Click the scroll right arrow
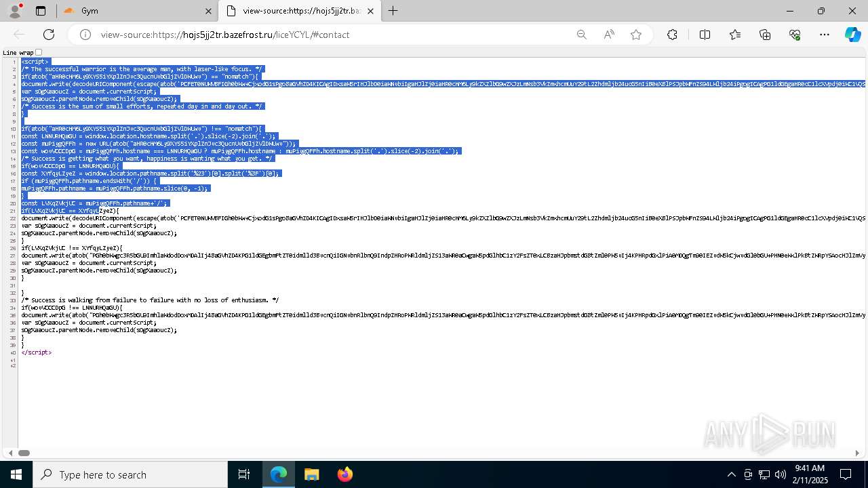 point(857,453)
